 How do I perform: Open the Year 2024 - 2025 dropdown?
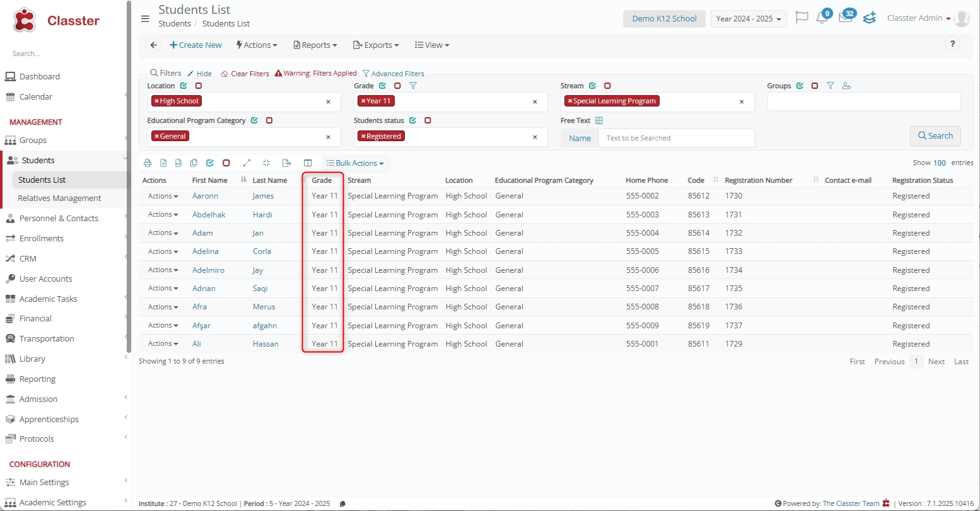pyautogui.click(x=748, y=19)
